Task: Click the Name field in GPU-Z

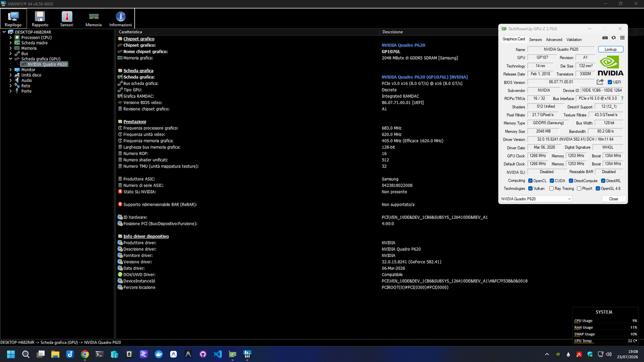Action: (561, 49)
